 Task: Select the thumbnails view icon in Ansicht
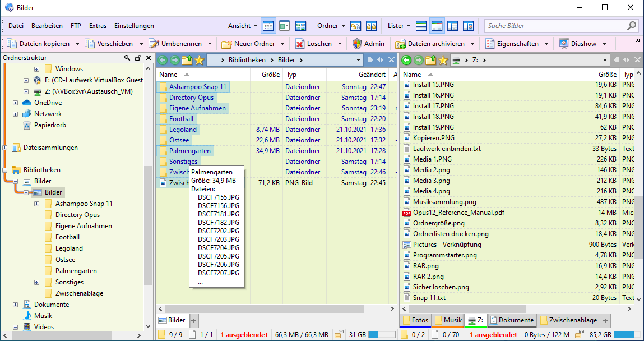pos(300,26)
